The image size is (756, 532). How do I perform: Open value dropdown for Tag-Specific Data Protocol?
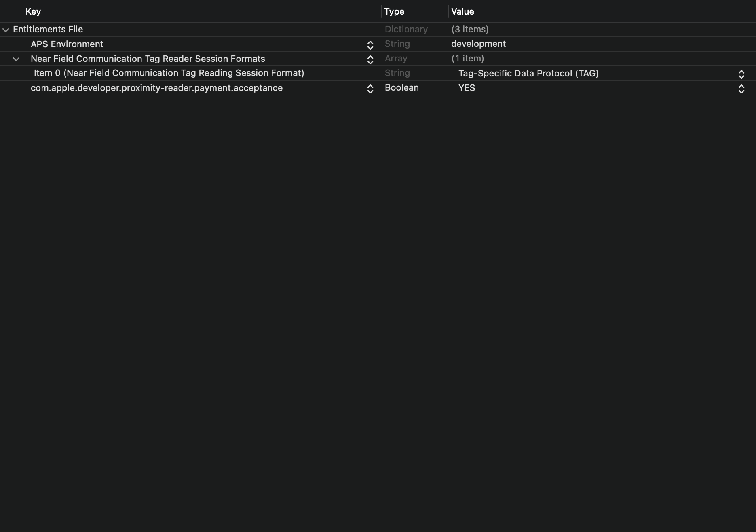tap(741, 74)
